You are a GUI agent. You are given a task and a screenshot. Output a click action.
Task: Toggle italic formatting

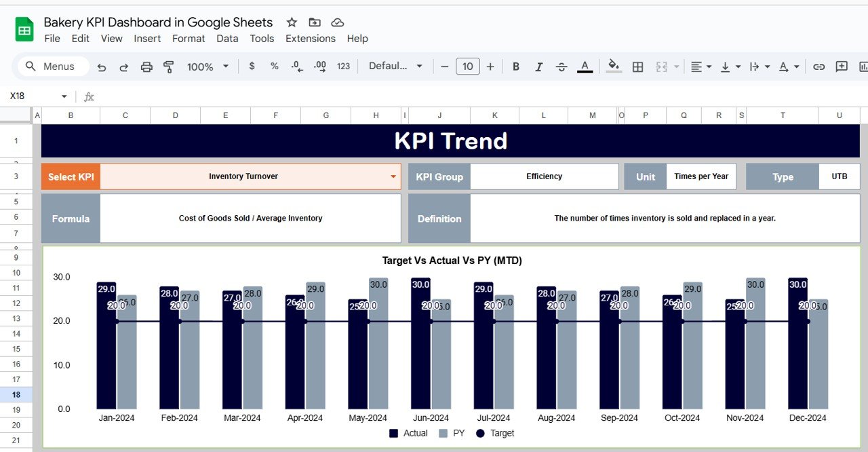(538, 67)
